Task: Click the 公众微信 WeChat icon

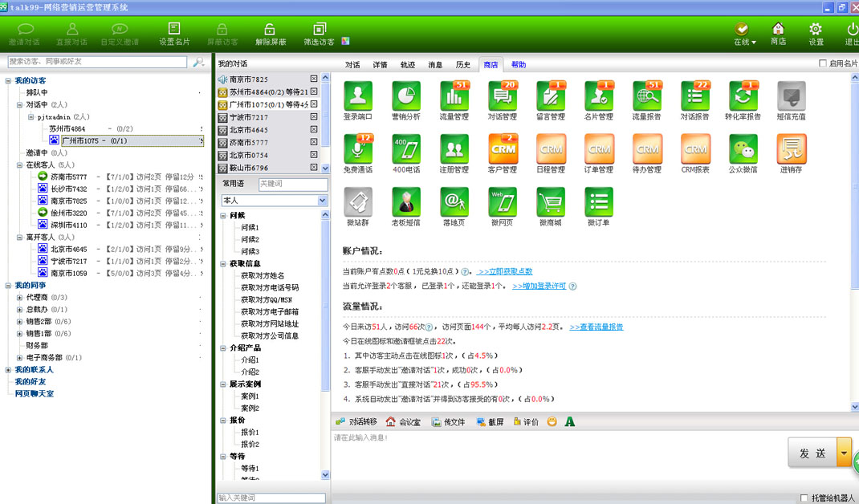Action: tap(743, 149)
